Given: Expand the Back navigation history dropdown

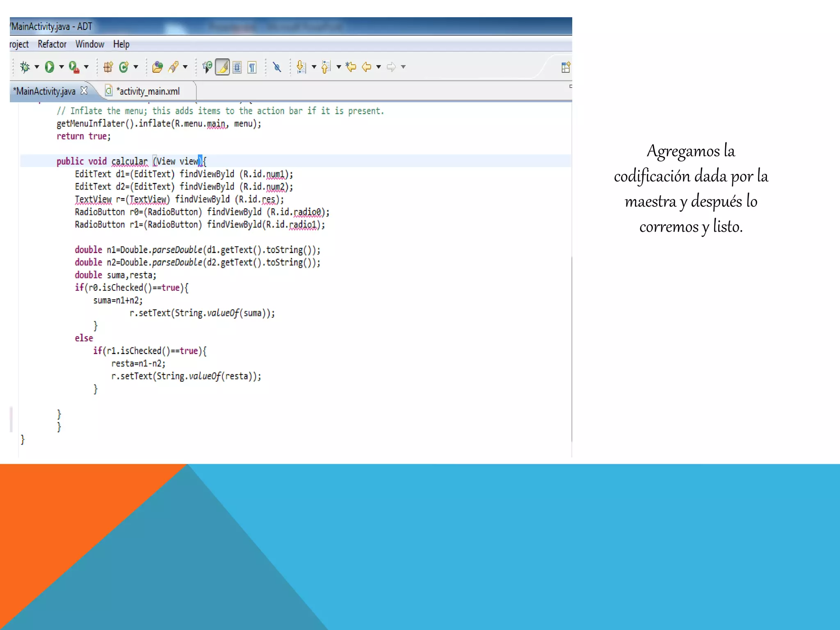Looking at the screenshot, I should [379, 67].
